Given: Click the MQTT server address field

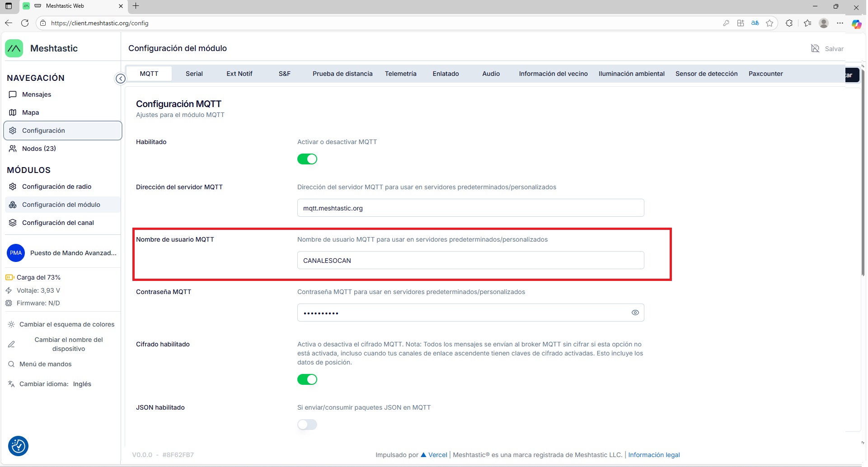Looking at the screenshot, I should pyautogui.click(x=470, y=208).
